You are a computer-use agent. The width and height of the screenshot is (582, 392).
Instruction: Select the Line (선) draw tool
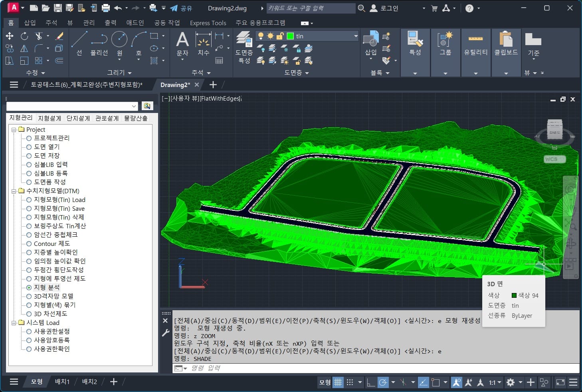point(79,44)
